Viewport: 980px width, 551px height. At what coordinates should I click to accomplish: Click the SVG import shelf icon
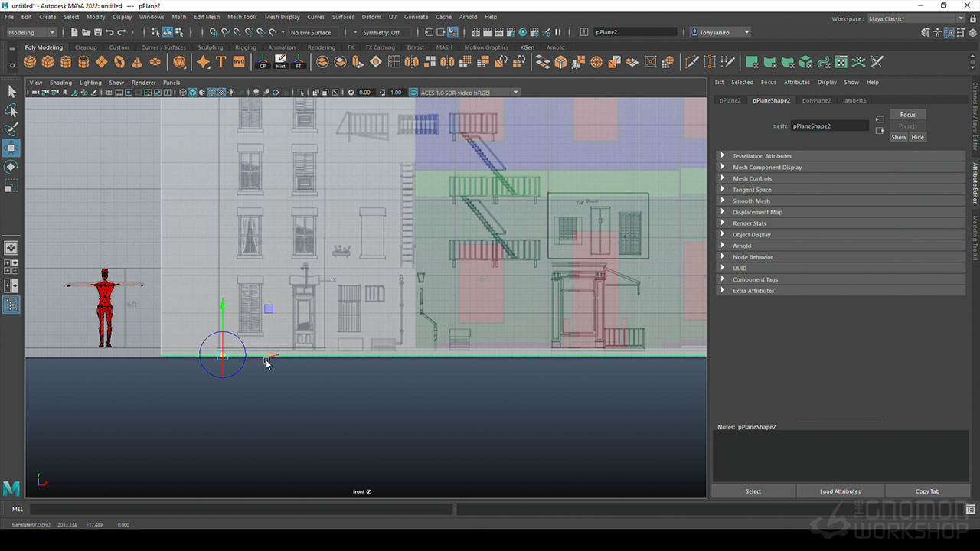coord(239,62)
